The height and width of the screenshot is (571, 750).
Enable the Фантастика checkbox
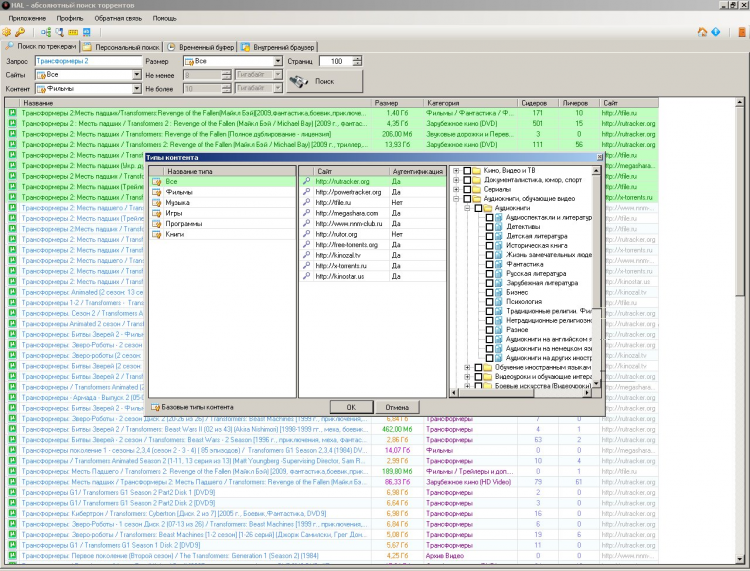click(x=489, y=263)
